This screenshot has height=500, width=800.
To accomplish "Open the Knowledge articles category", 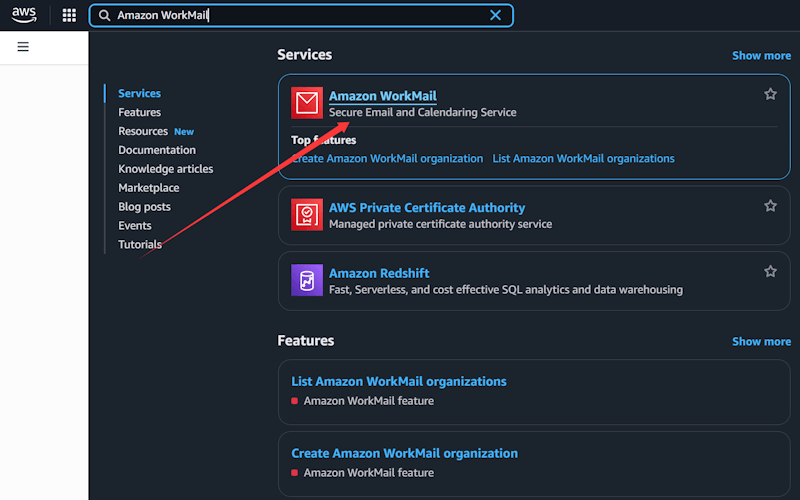I will 165,169.
